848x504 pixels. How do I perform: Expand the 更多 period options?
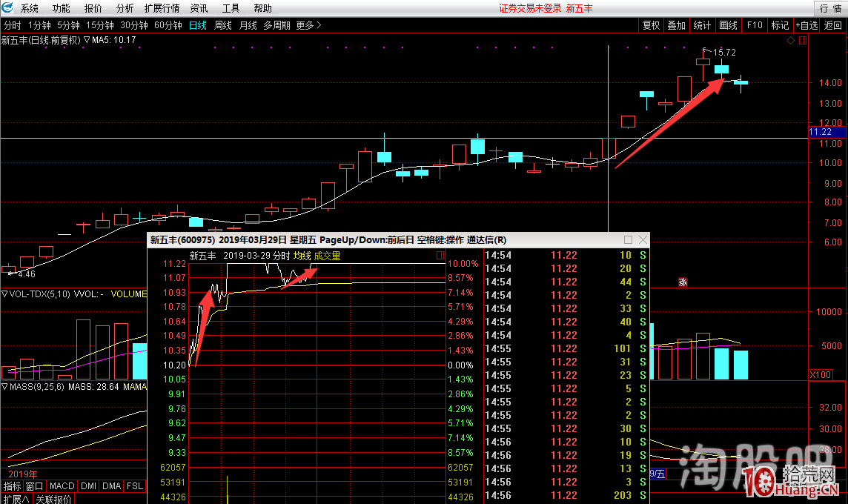pyautogui.click(x=308, y=25)
